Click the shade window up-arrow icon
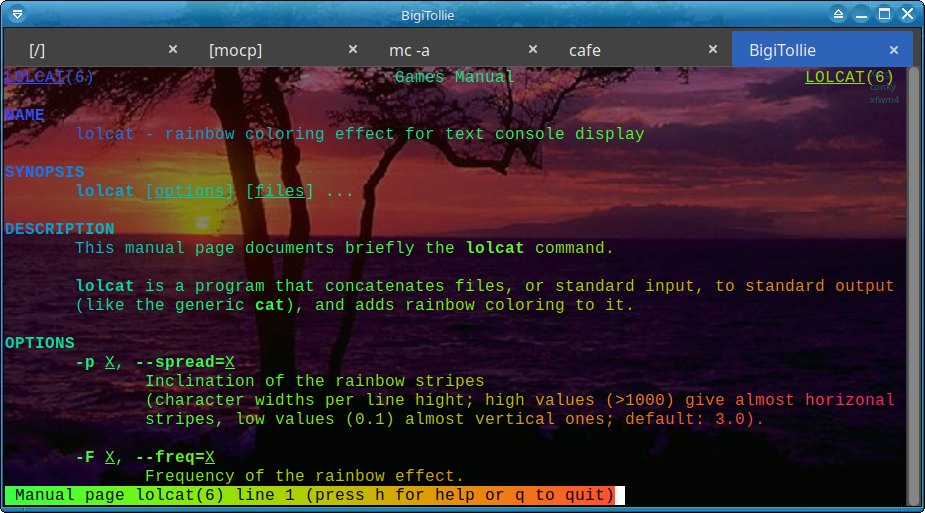Image resolution: width=925 pixels, height=513 pixels. click(x=838, y=14)
